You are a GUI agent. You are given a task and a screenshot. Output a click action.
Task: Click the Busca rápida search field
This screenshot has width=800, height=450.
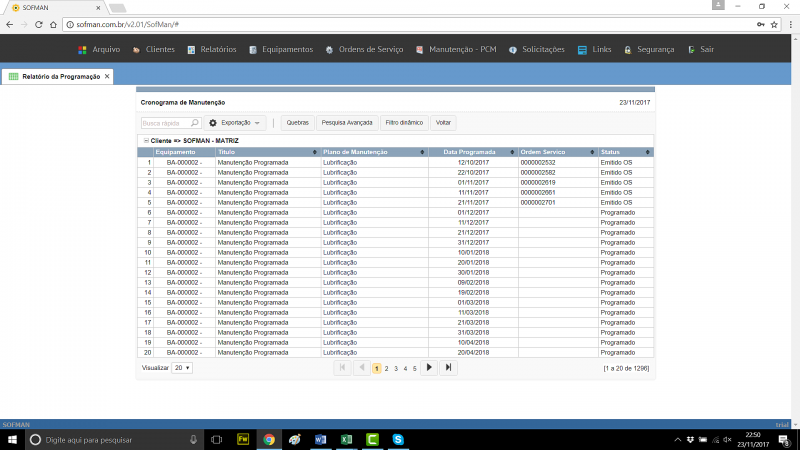[164, 123]
